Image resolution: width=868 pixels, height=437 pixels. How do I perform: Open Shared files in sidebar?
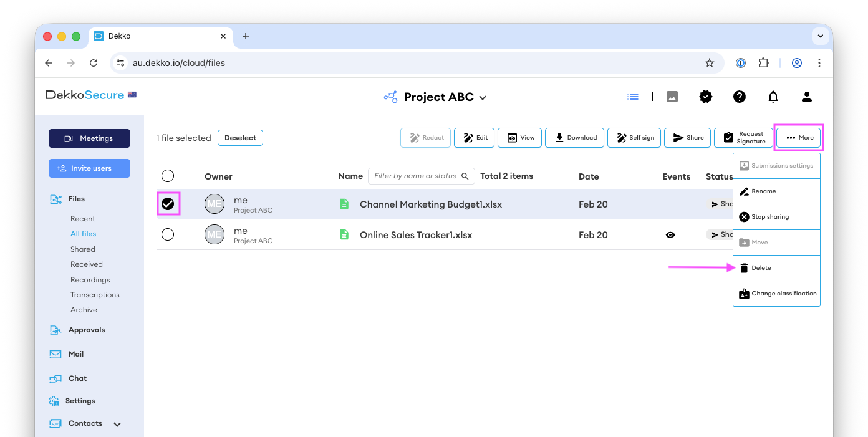click(x=83, y=249)
